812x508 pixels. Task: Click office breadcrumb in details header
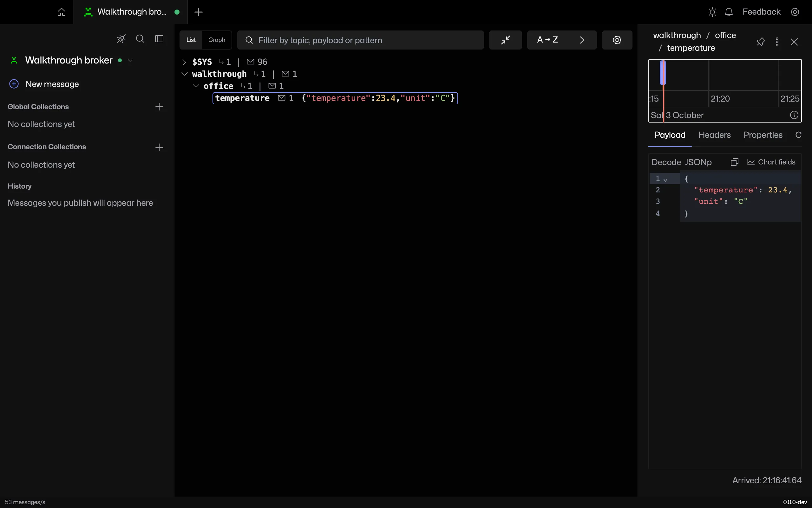click(725, 35)
